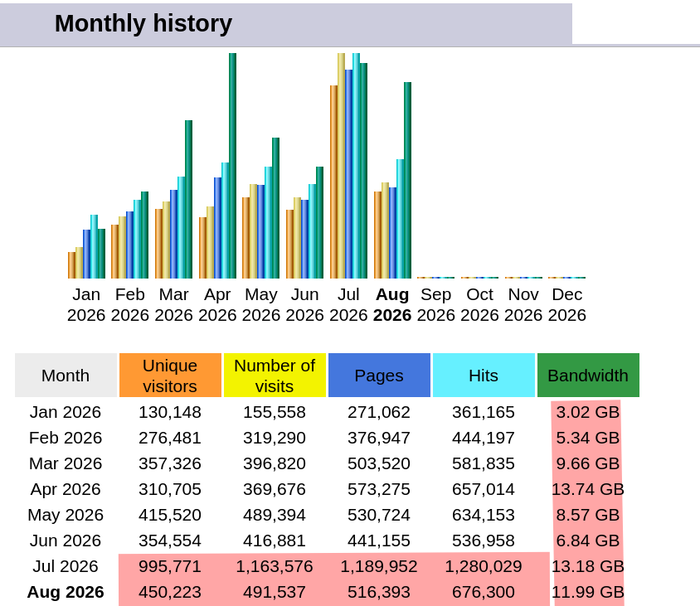
Task: Click the Apr 2026 chart axis label
Action: (217, 305)
